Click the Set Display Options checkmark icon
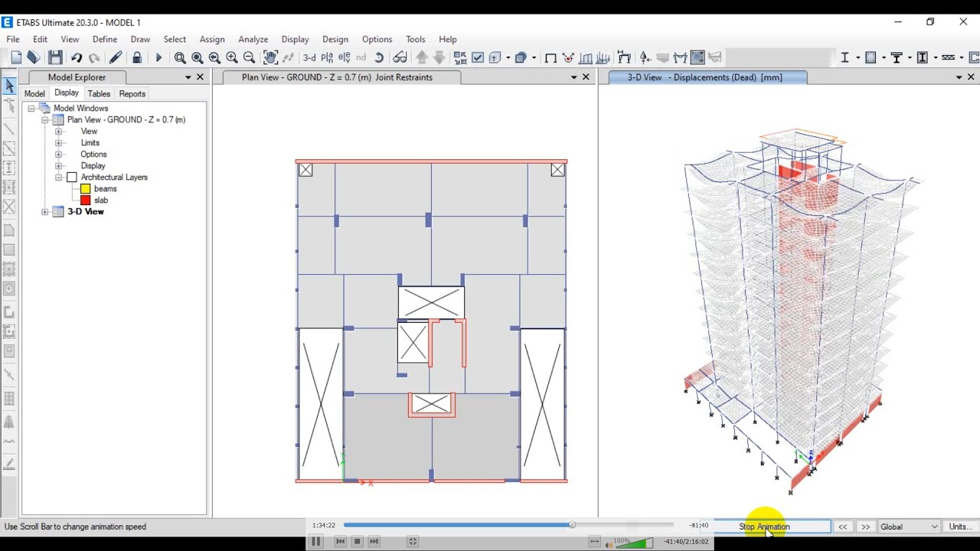This screenshot has width=980, height=551. tap(478, 57)
